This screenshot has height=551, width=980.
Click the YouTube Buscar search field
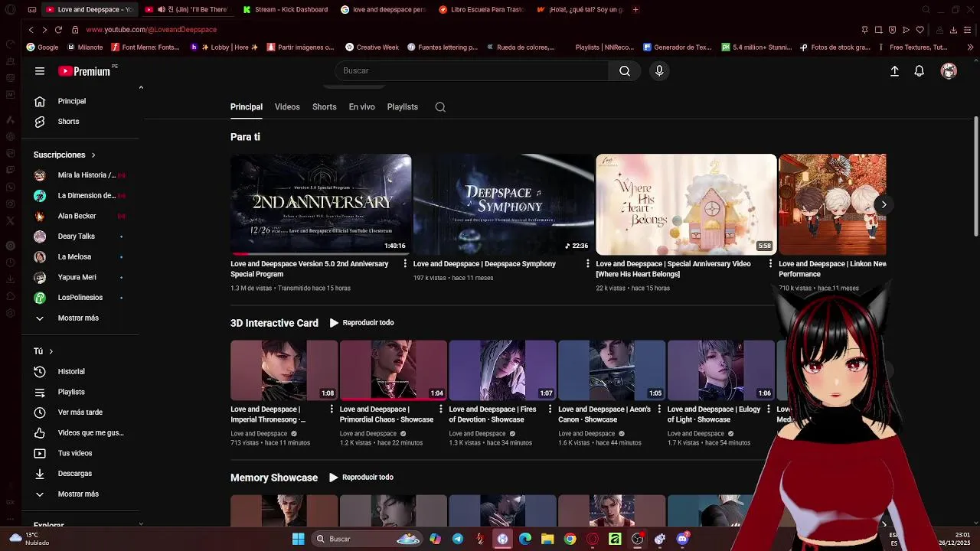pyautogui.click(x=472, y=70)
